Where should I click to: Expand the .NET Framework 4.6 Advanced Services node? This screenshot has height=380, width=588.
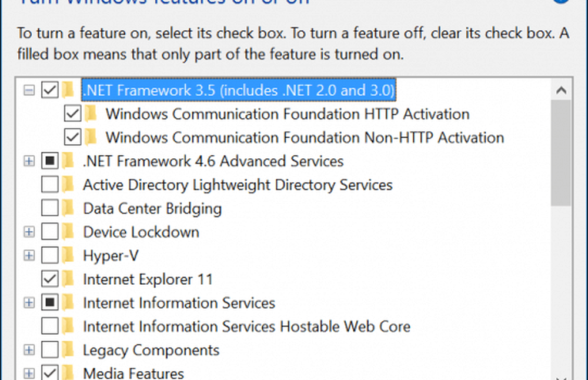[29, 161]
